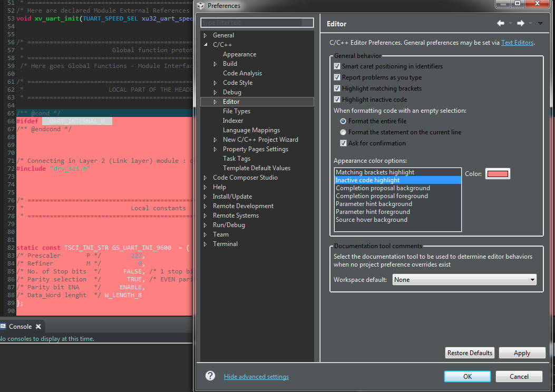555x392 pixels.
Task: Click the Console view icon
Action: point(3,326)
